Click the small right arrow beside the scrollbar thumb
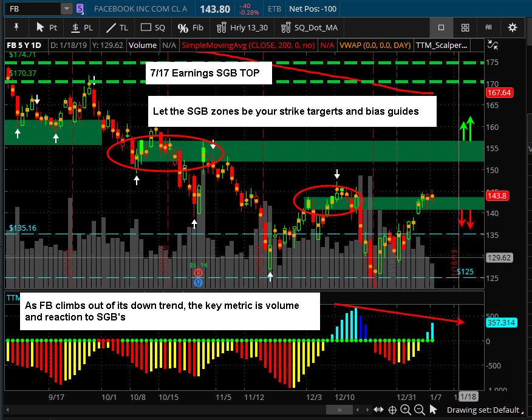 367,410
